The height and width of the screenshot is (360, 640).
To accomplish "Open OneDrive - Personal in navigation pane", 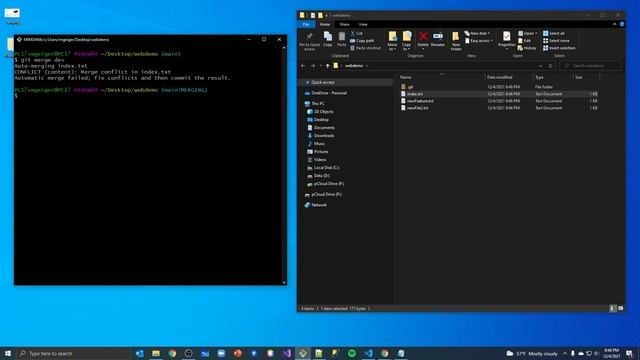I will (x=329, y=93).
